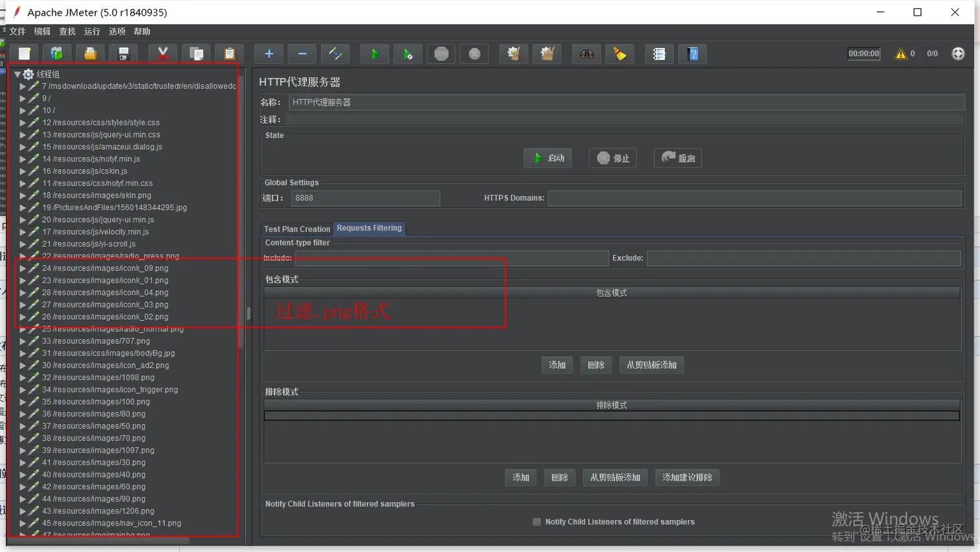This screenshot has width=980, height=552.
Task: Click the warning triangle log icon
Action: [901, 54]
